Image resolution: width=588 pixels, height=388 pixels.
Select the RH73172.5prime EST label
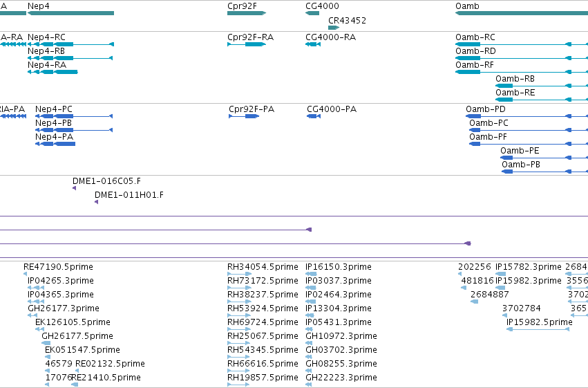263,281
